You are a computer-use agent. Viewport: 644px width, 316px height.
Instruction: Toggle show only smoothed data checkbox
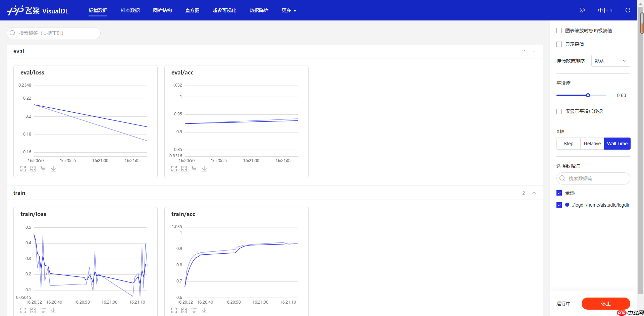(x=559, y=111)
